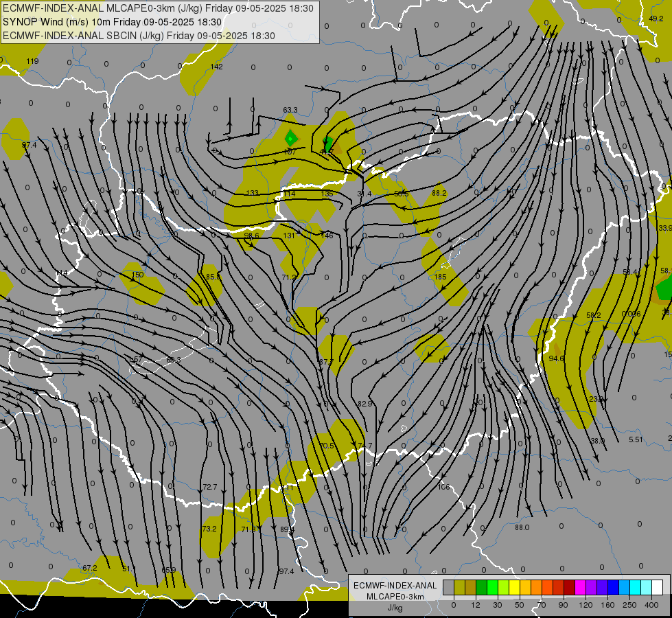Click the map value 135

pyautogui.click(x=327, y=194)
